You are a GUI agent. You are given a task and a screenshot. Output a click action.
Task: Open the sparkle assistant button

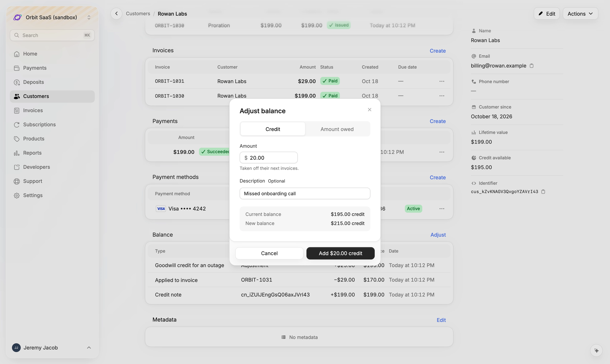(597, 351)
